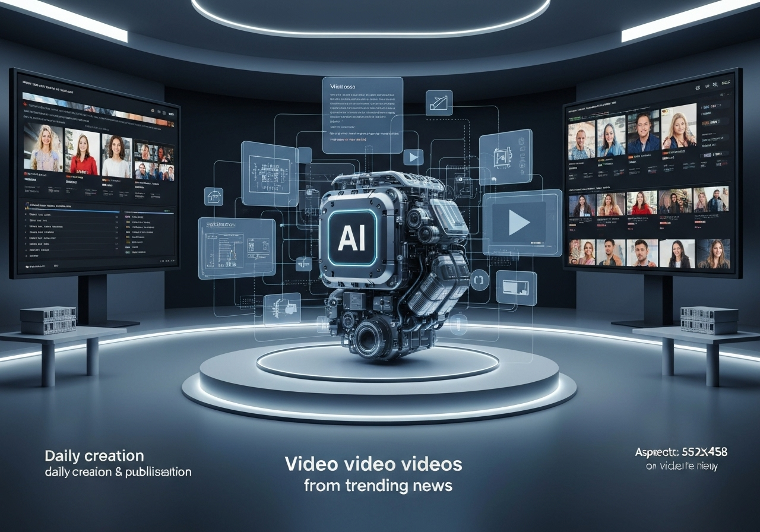The image size is (760, 532).
Task: Select the circular bracket icon
Action: 479,278
